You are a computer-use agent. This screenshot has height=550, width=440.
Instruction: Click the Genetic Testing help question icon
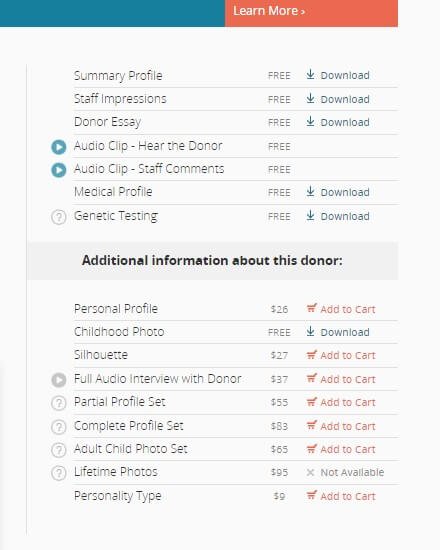click(59, 217)
